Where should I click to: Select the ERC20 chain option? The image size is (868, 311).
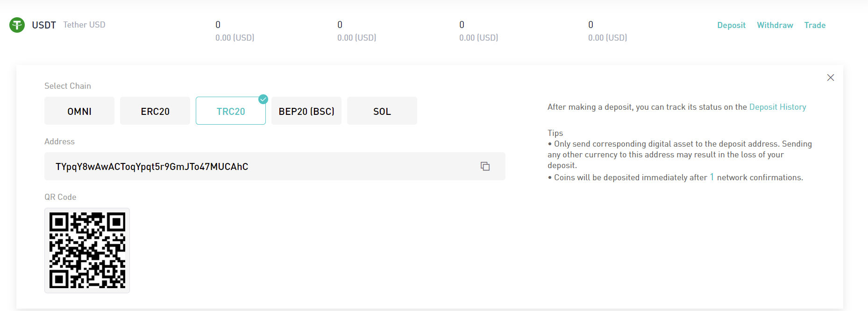155,111
